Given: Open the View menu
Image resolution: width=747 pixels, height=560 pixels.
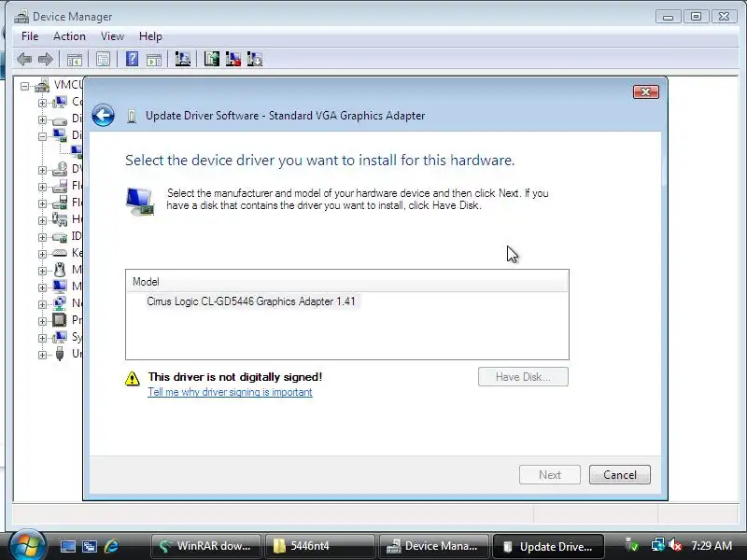Looking at the screenshot, I should tap(112, 36).
